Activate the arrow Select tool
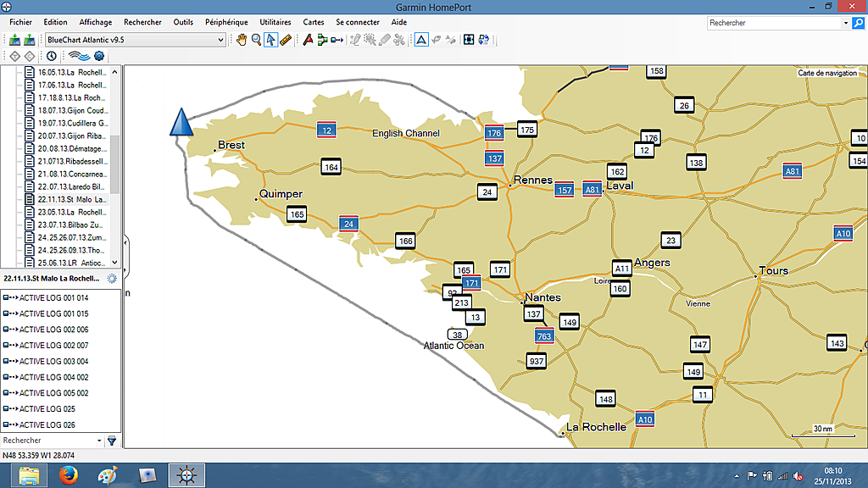This screenshot has height=488, width=868. tap(270, 40)
